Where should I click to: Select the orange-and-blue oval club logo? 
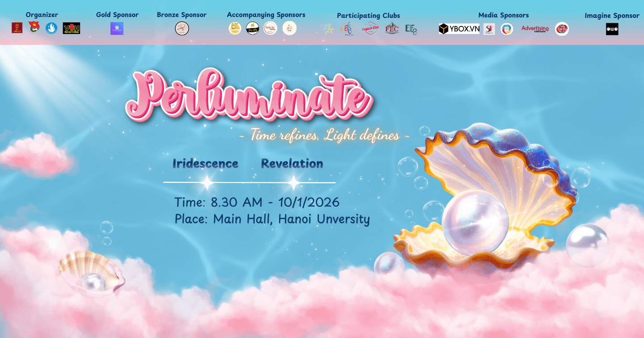(348, 29)
